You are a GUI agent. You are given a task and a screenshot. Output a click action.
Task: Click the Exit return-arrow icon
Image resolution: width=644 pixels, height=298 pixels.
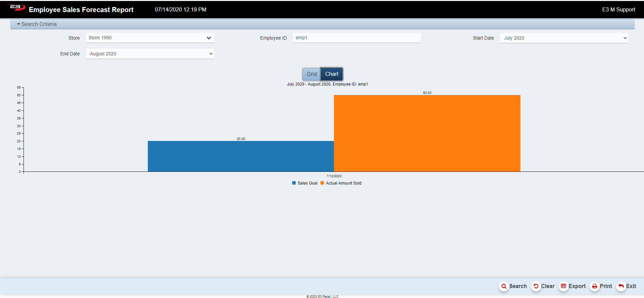coord(621,286)
